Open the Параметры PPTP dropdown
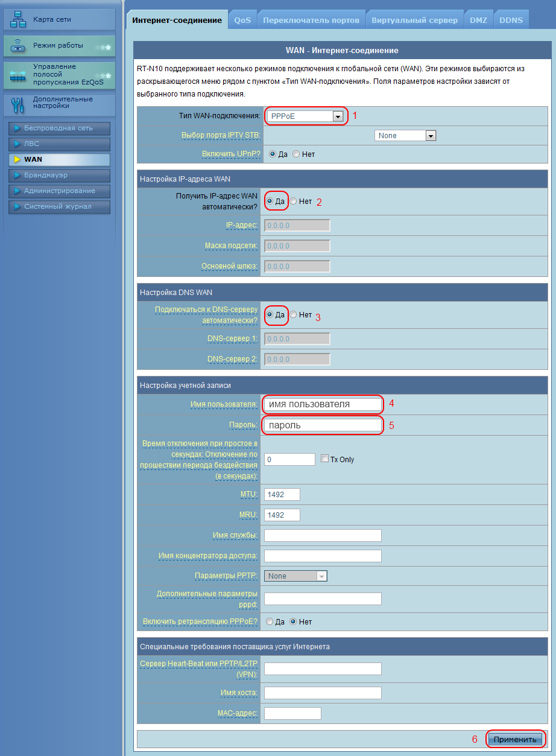This screenshot has height=756, width=556. pyautogui.click(x=321, y=576)
